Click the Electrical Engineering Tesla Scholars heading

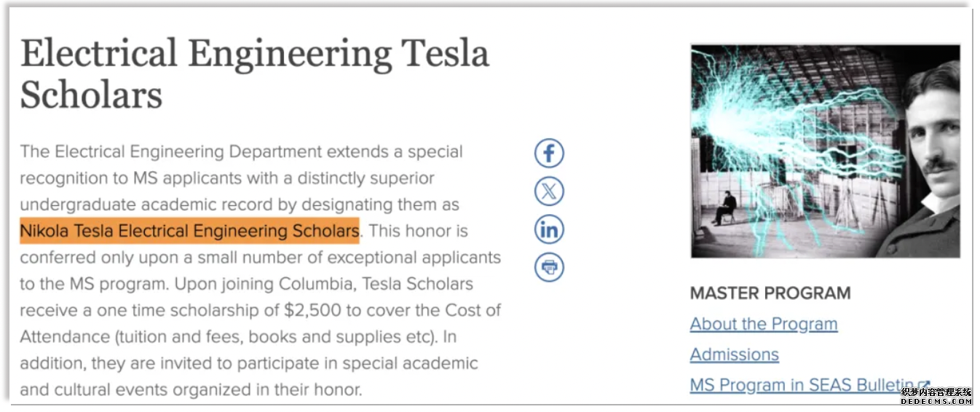255,74
